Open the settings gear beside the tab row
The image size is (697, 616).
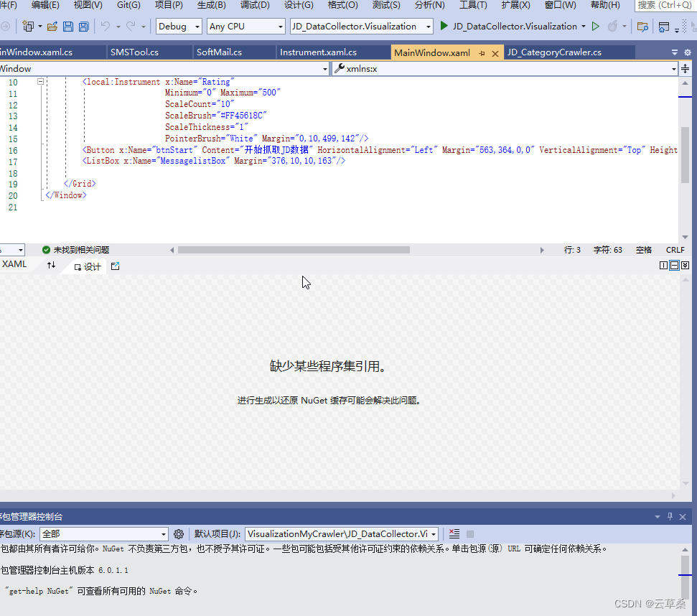686,52
